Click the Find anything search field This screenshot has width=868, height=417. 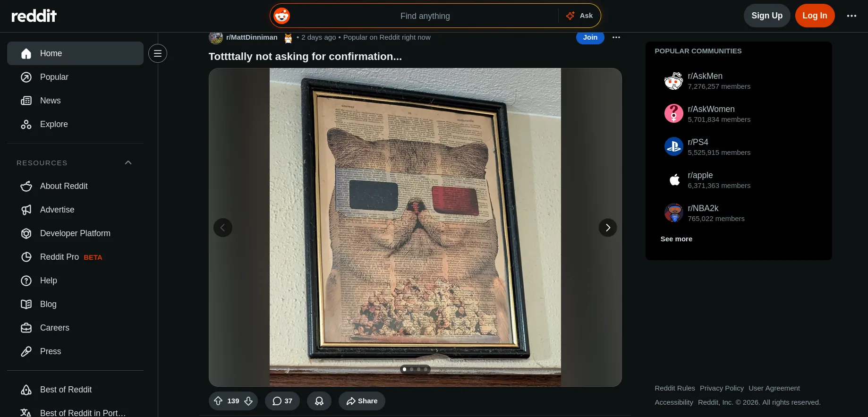pos(425,16)
